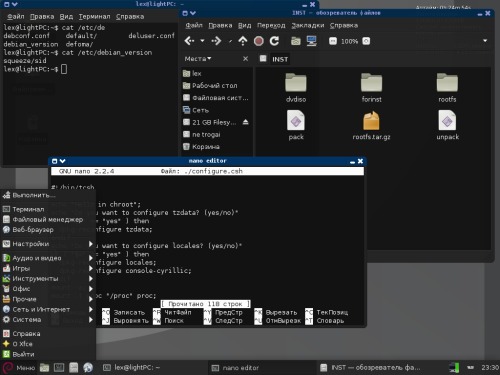Go back in the file browser toolbar
The image size is (500, 375).
pyautogui.click(x=189, y=41)
